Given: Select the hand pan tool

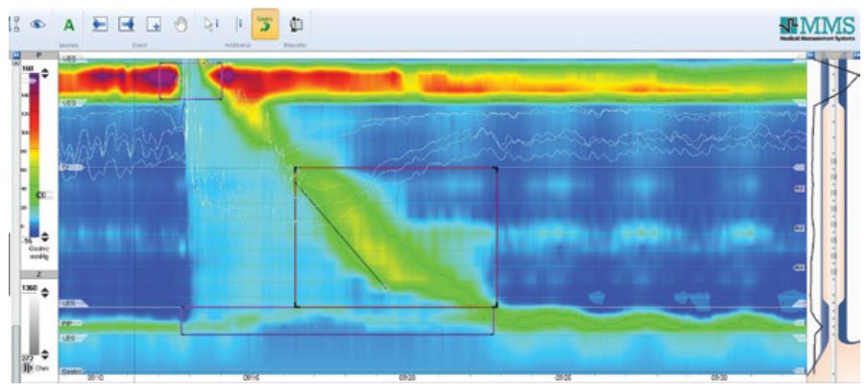Looking at the screenshot, I should tap(181, 24).
